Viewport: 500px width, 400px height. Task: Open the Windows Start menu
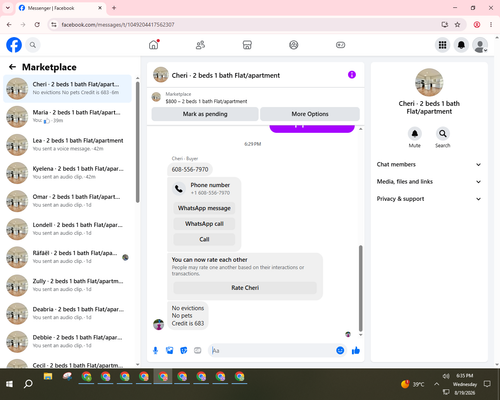coord(9,384)
